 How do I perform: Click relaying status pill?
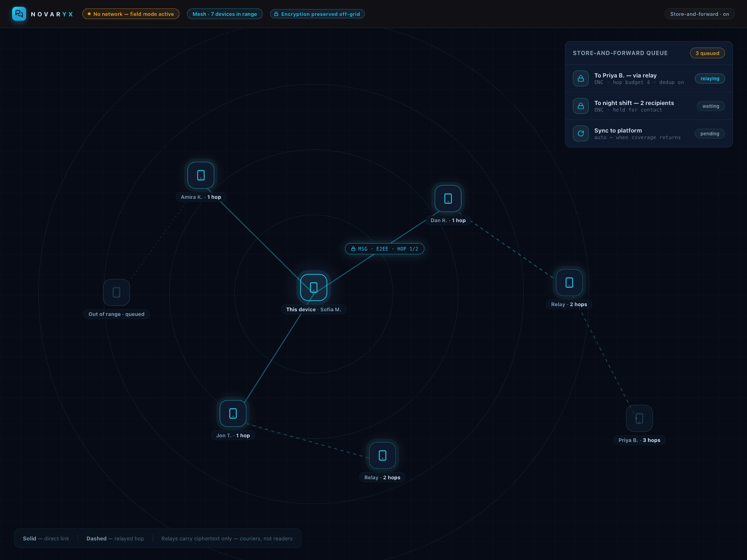[710, 78]
